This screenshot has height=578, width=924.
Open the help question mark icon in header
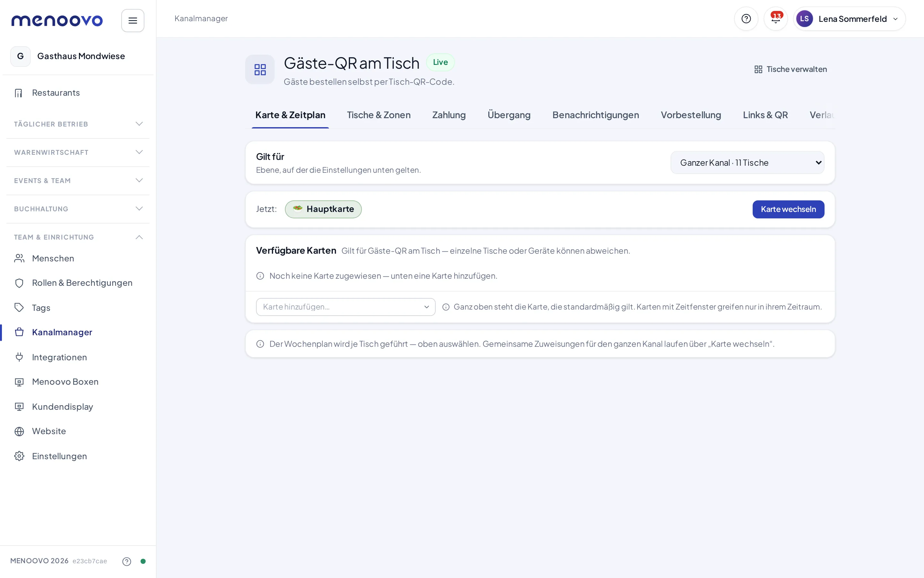click(746, 19)
